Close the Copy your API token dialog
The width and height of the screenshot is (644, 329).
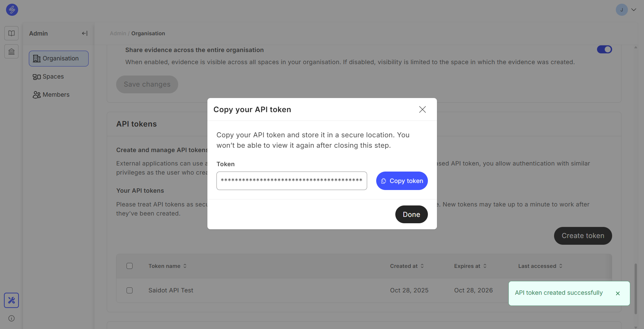click(x=422, y=109)
